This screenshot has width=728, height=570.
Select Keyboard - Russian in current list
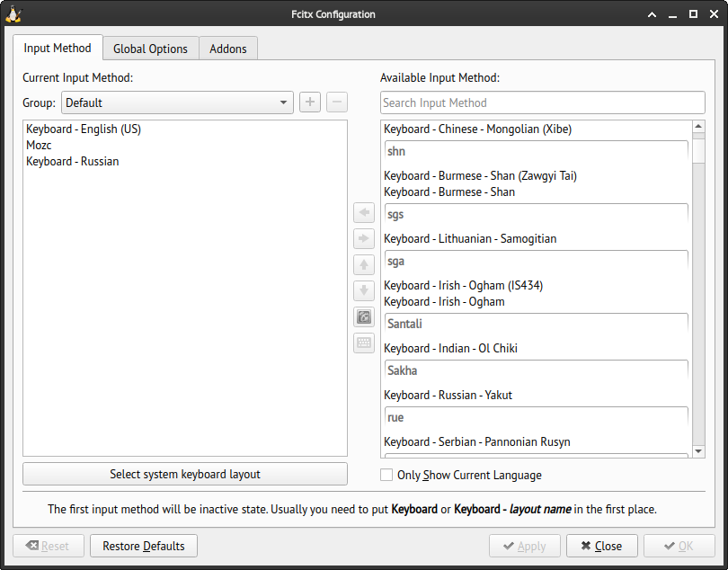pos(72,161)
